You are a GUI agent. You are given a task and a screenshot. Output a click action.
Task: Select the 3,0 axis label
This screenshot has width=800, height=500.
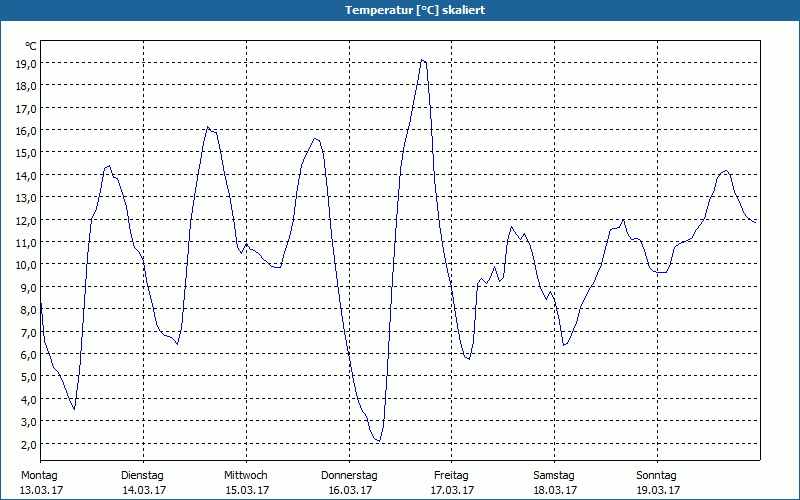pyautogui.click(x=29, y=421)
